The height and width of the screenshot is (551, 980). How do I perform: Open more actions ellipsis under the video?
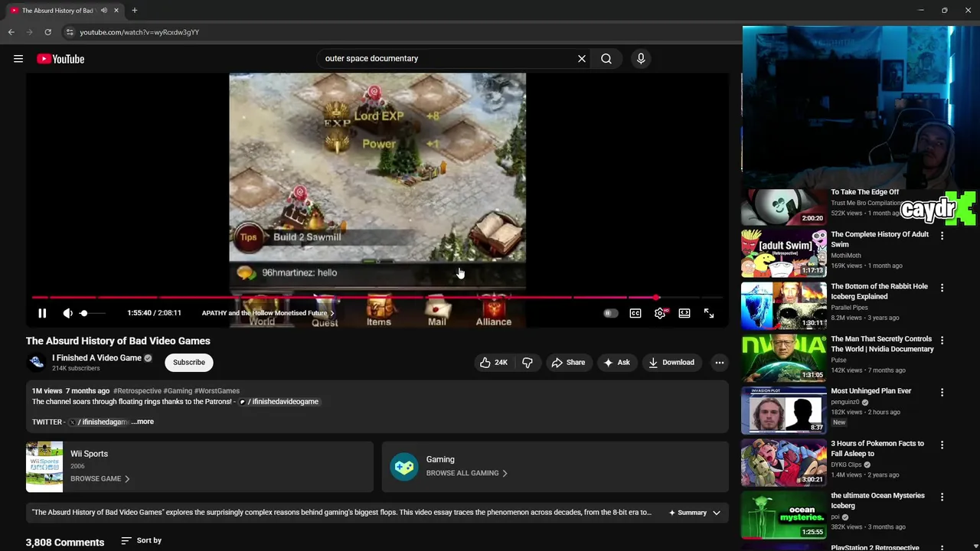tap(720, 363)
